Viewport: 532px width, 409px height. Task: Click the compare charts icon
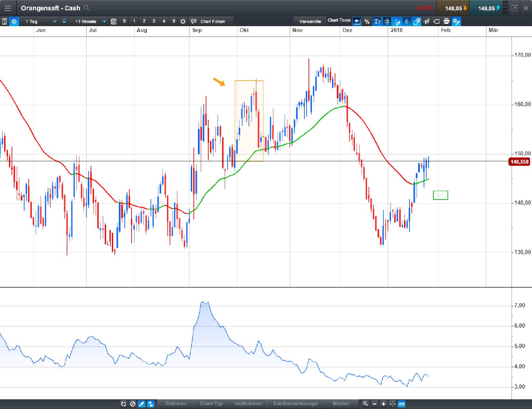coord(417,21)
